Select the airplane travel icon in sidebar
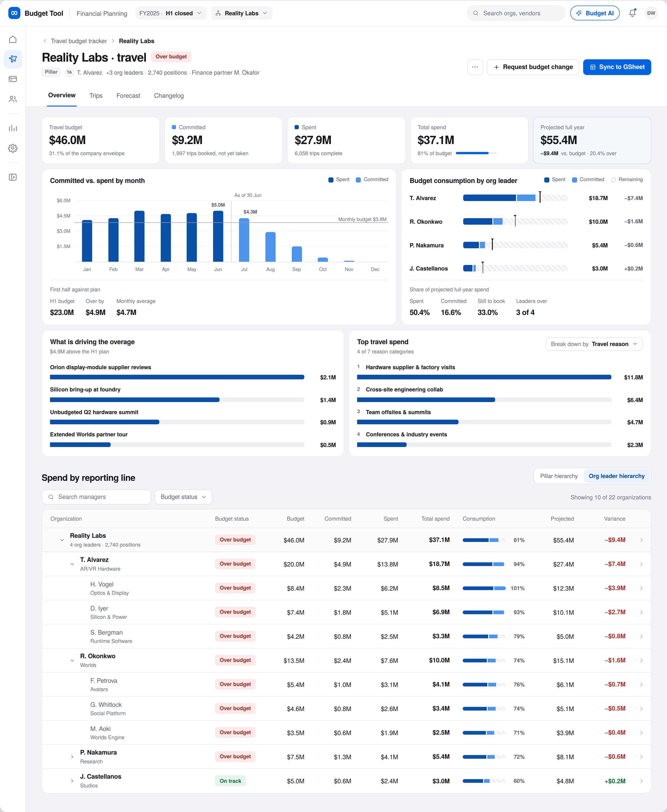 tap(13, 59)
